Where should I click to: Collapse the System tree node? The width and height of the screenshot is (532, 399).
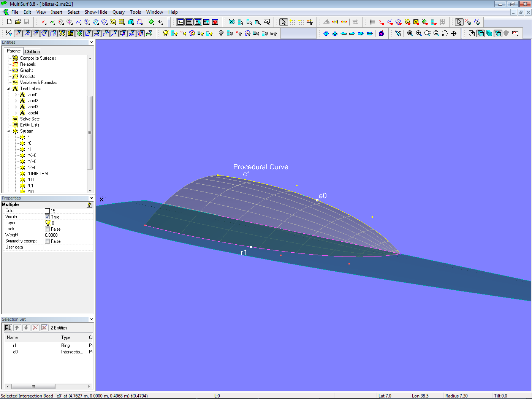click(9, 131)
